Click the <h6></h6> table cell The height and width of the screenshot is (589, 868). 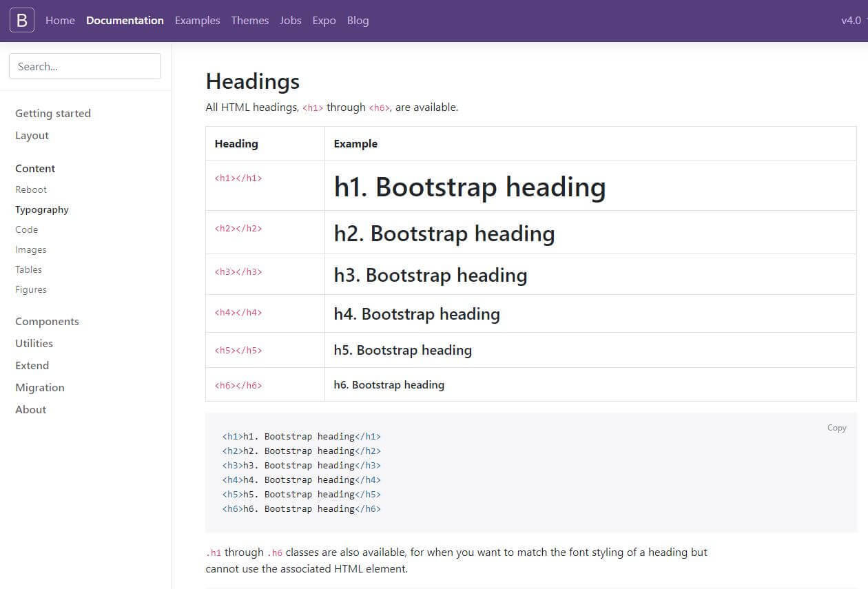[265, 384]
